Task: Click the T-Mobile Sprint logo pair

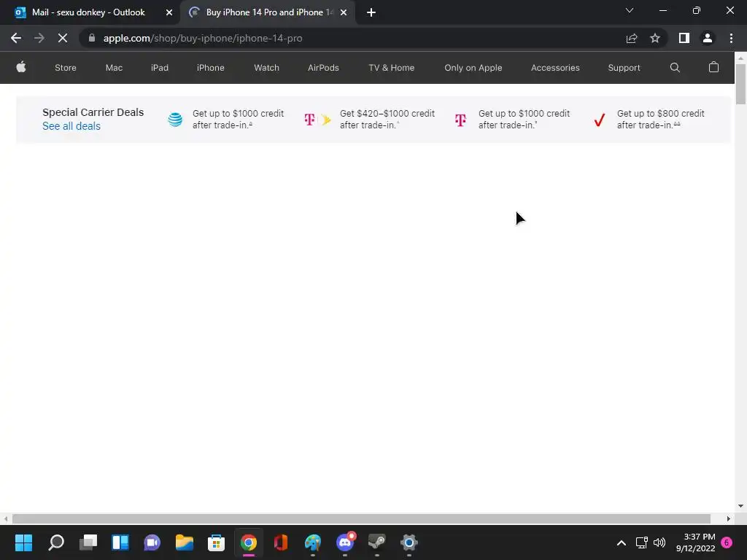Action: [317, 120]
